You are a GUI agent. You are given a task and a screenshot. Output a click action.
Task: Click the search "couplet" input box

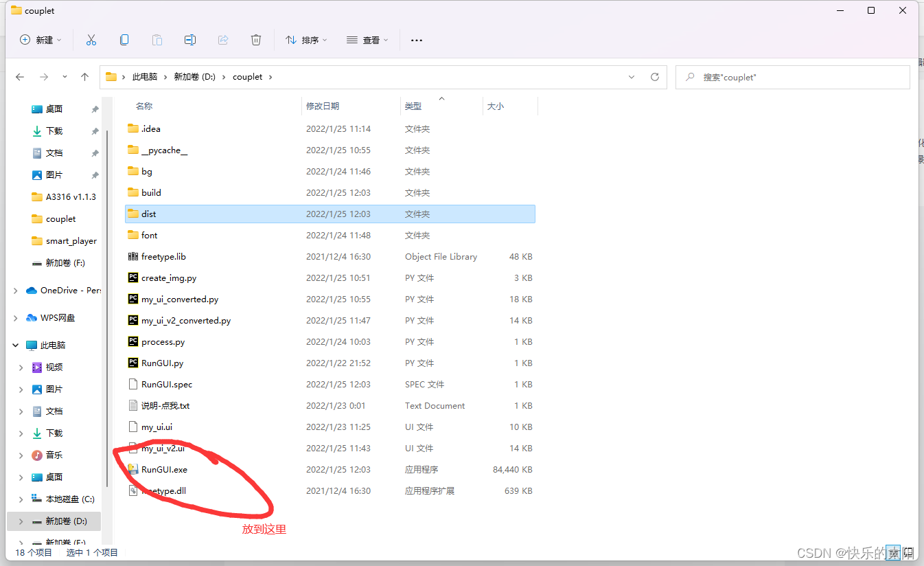coord(793,77)
